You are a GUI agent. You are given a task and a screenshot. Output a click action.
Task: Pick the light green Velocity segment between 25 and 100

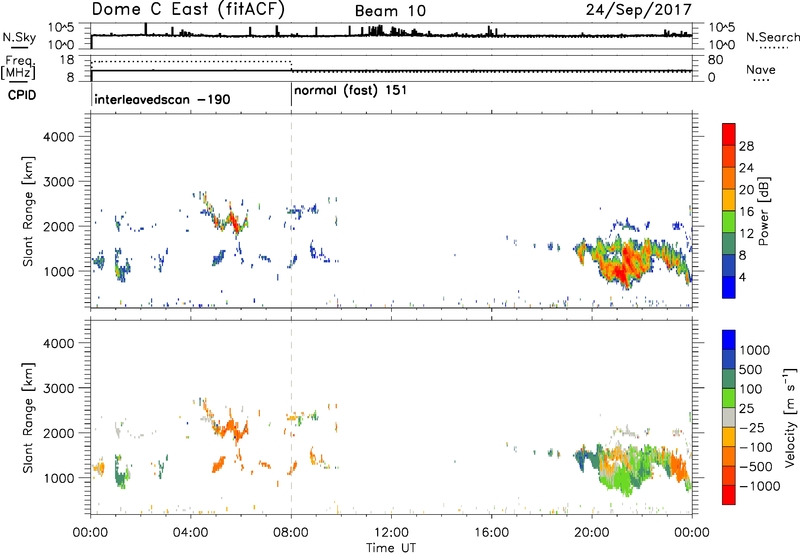pyautogui.click(x=729, y=398)
